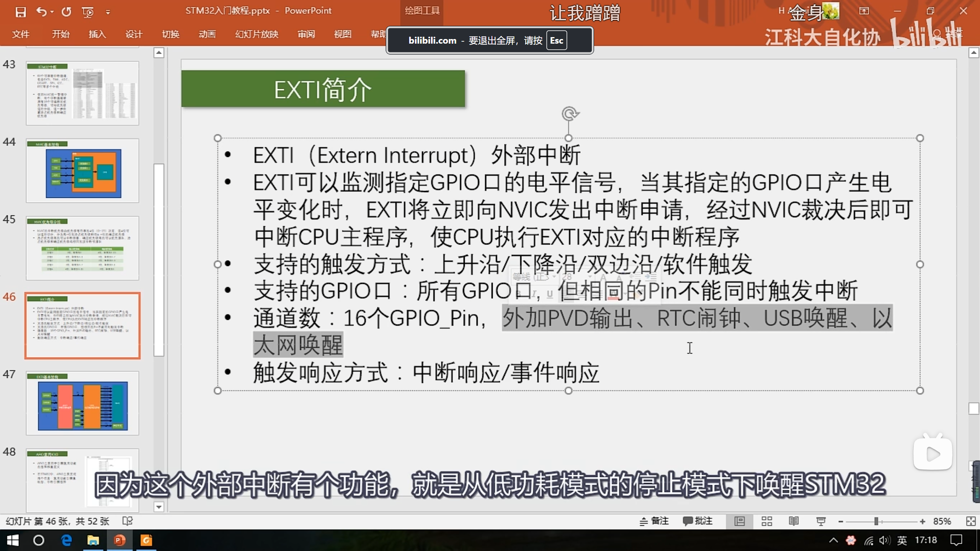Expand hidden system tray icons chevron
The width and height of the screenshot is (980, 551).
click(833, 540)
